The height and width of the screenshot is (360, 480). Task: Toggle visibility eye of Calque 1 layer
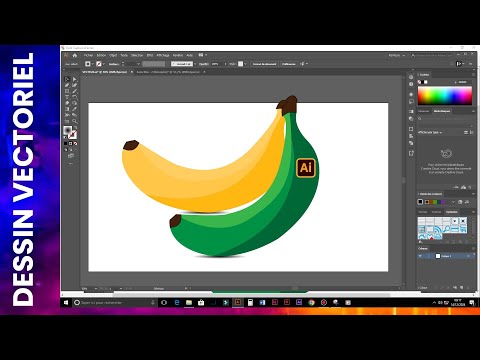click(420, 256)
